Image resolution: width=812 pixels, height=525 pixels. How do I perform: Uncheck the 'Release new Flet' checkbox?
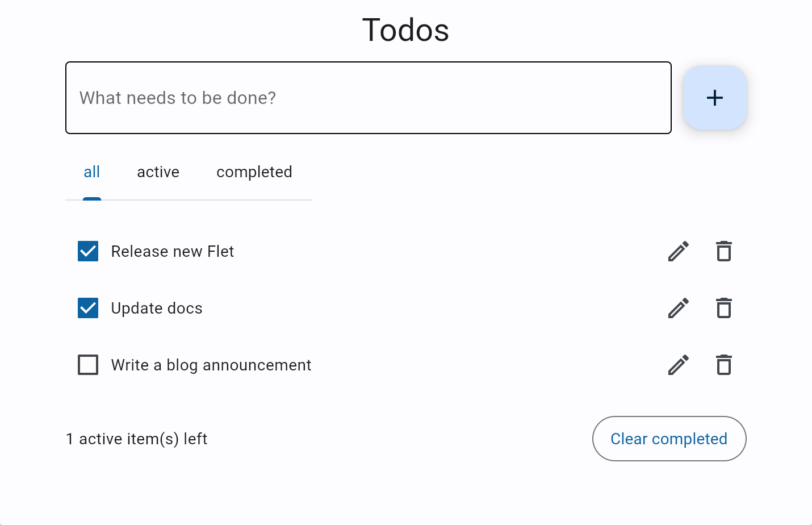(88, 251)
